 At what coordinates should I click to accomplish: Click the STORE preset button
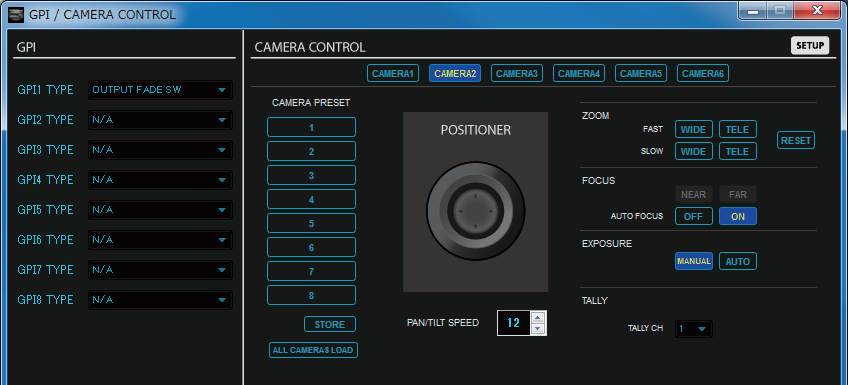330,324
